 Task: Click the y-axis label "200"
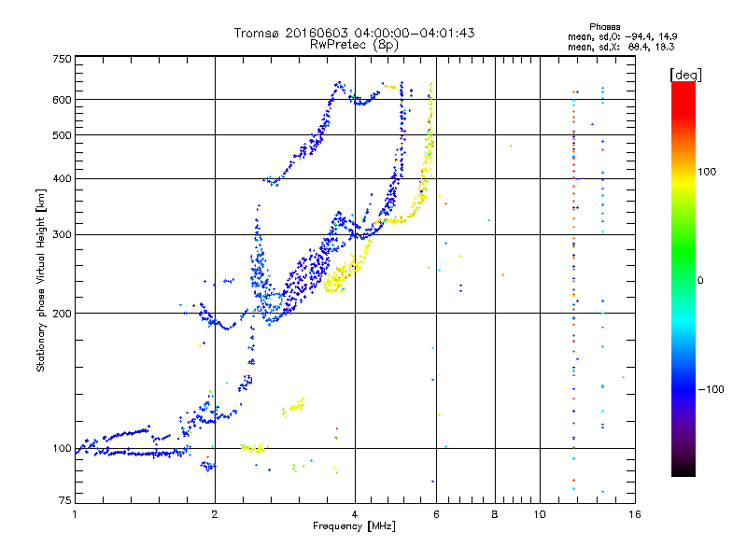(x=62, y=314)
